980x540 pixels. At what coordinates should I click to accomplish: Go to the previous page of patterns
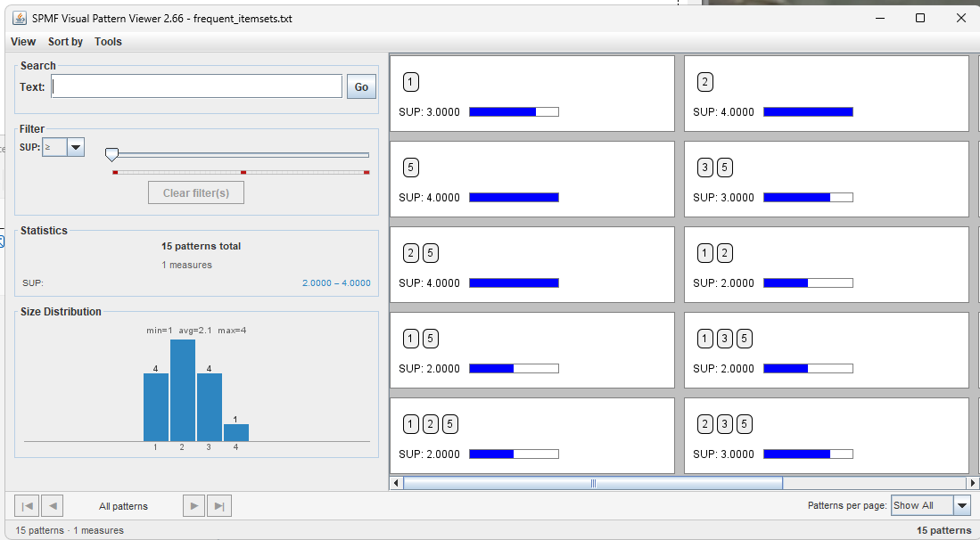click(x=53, y=505)
